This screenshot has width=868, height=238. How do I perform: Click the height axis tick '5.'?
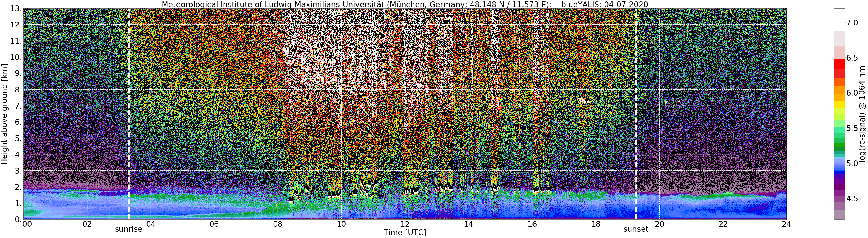18,138
